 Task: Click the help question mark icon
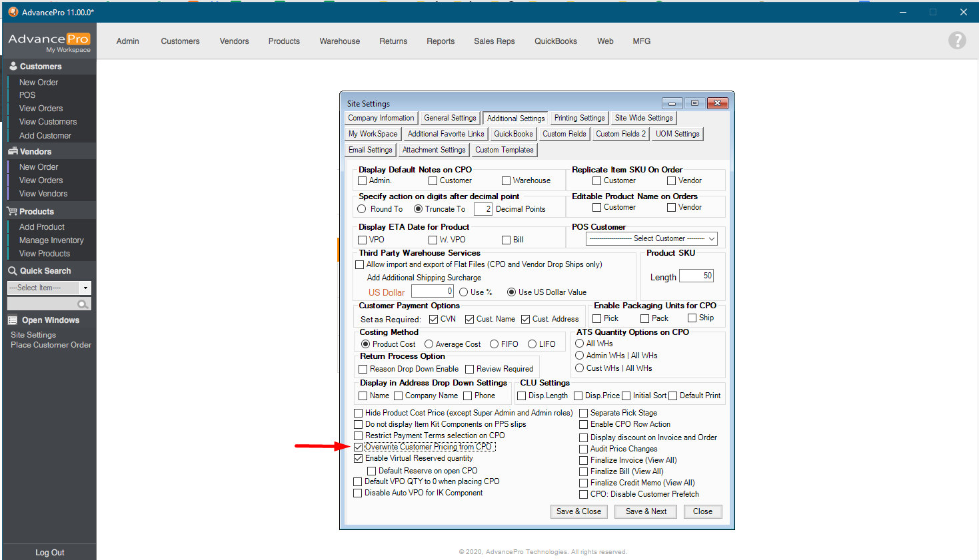pos(956,41)
